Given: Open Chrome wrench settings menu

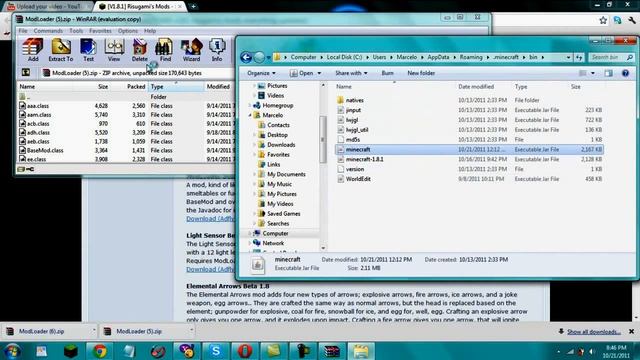Looking at the screenshot, I should [632, 20].
